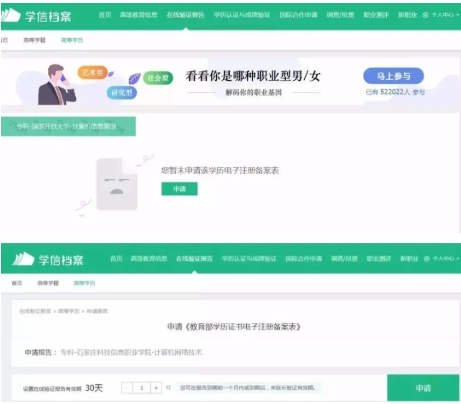Click the validity month number input field
This screenshot has width=461, height=404.
pos(142,388)
